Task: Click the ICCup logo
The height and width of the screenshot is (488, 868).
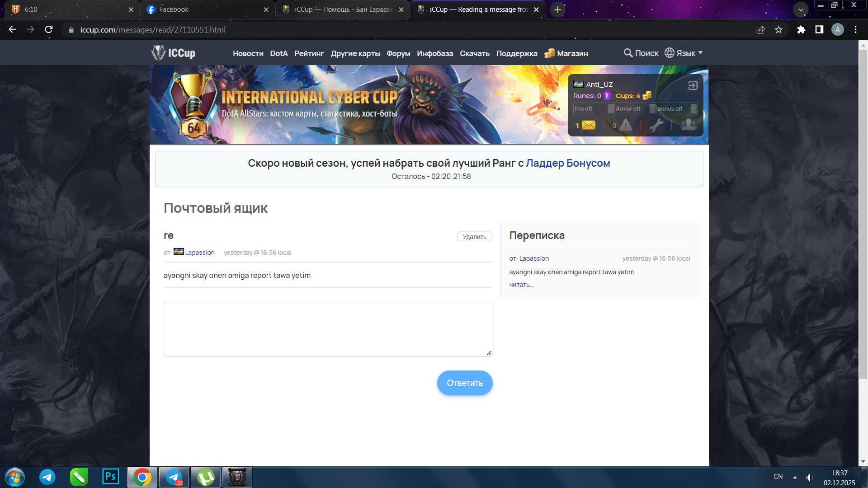Action: (x=174, y=53)
